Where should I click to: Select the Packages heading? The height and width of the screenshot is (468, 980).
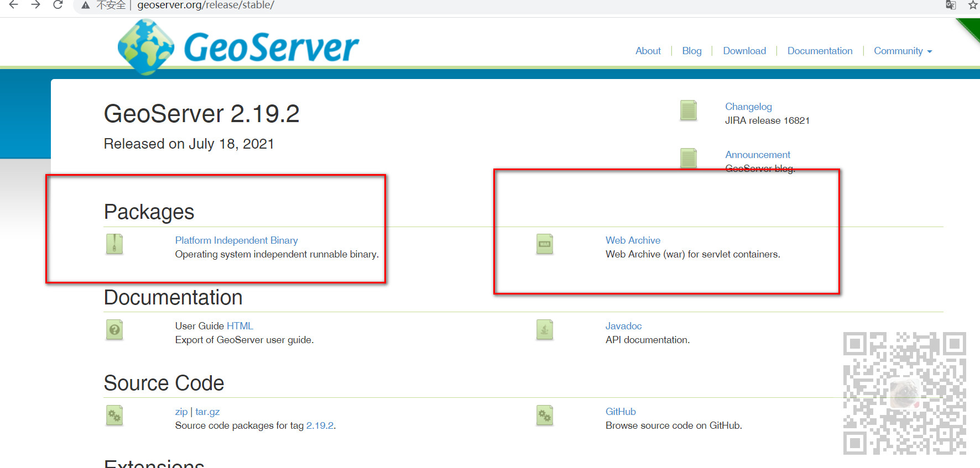[149, 212]
